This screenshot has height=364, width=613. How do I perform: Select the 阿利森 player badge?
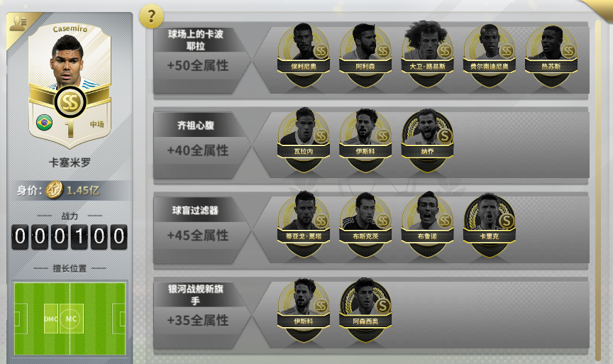coord(365,55)
